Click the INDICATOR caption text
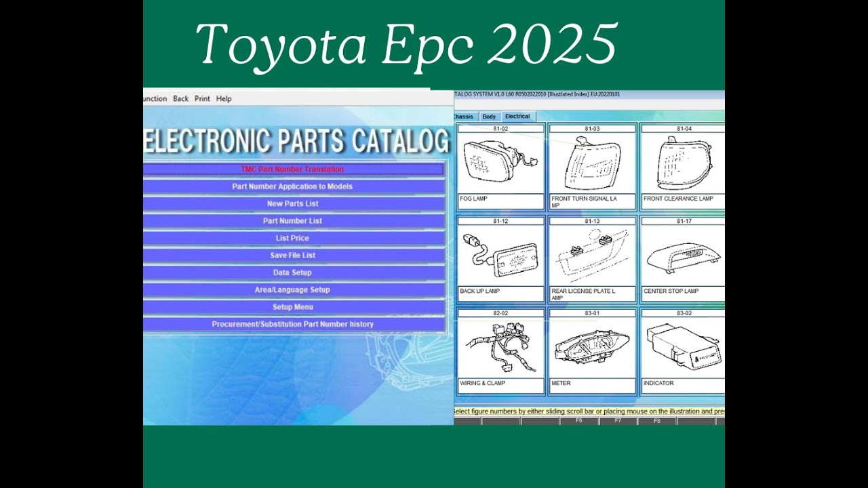 [658, 383]
